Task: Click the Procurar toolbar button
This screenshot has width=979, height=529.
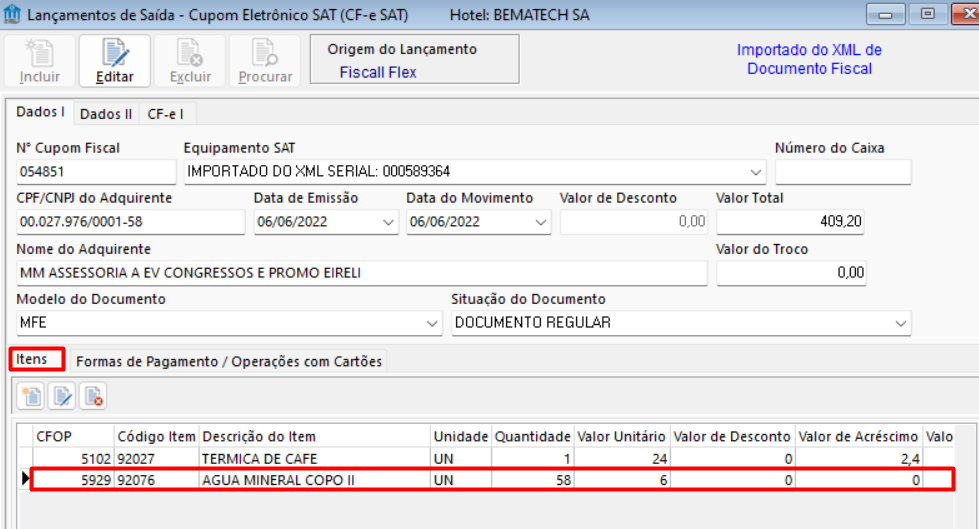Action: tap(265, 61)
